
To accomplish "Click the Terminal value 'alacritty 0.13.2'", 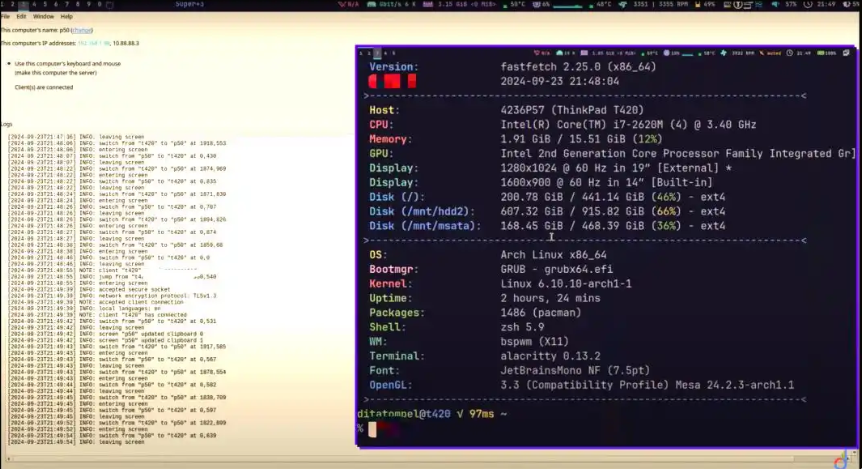I will pos(550,356).
